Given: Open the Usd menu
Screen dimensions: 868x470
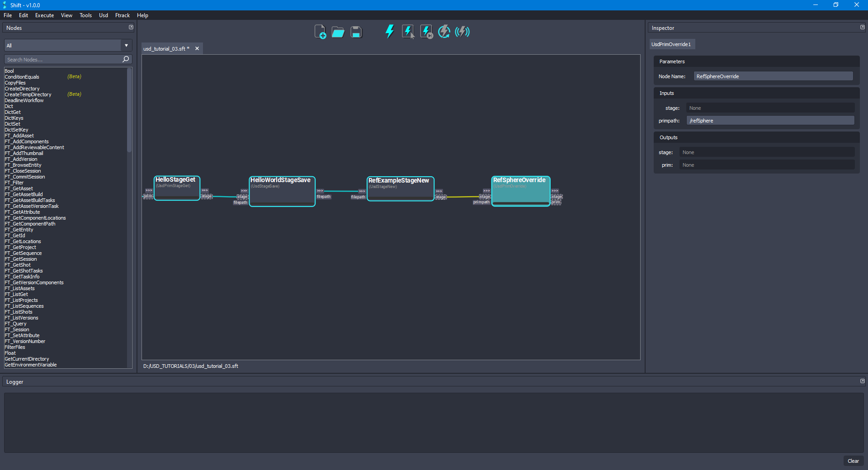Looking at the screenshot, I should (103, 15).
